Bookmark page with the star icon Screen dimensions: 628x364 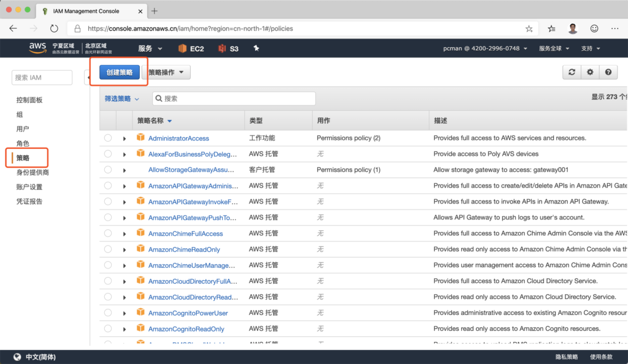(x=529, y=28)
